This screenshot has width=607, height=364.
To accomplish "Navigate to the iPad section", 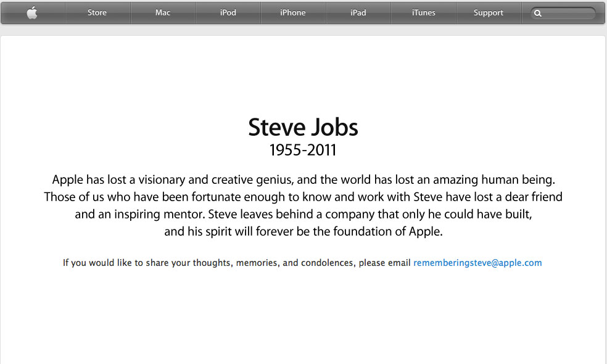I will tap(358, 13).
